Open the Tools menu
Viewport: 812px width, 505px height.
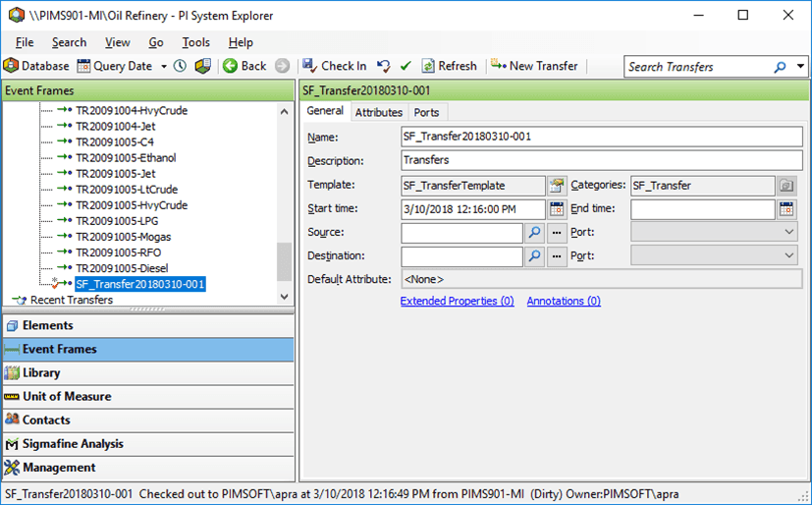[x=195, y=42]
